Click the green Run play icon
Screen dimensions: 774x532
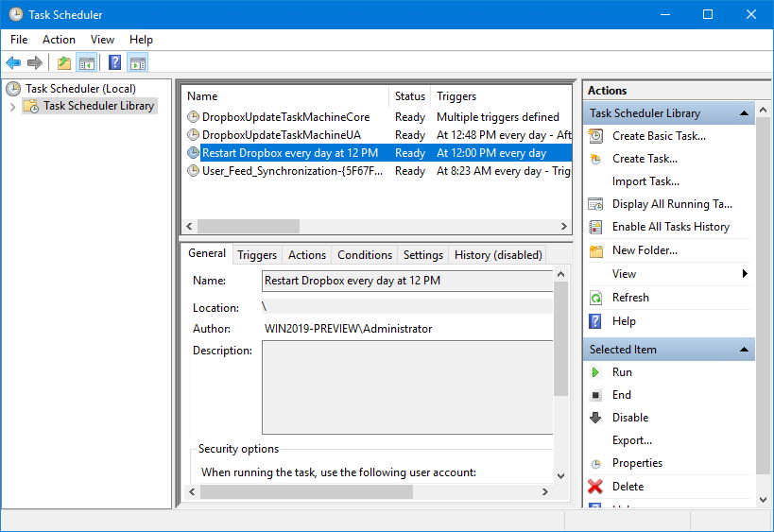[x=595, y=372]
